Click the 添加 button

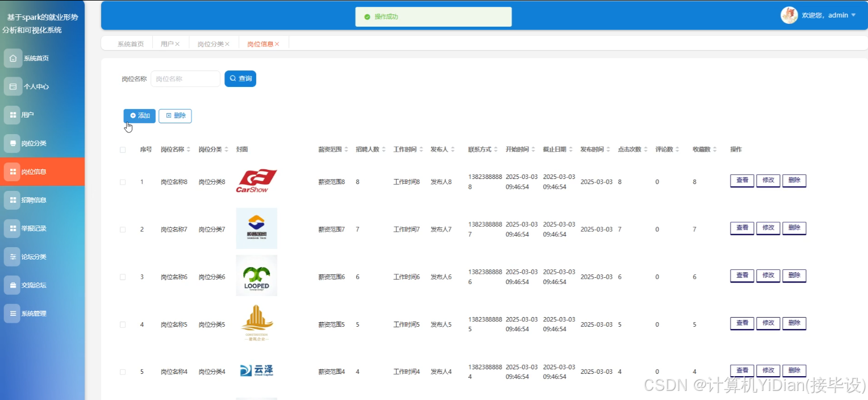pos(139,115)
